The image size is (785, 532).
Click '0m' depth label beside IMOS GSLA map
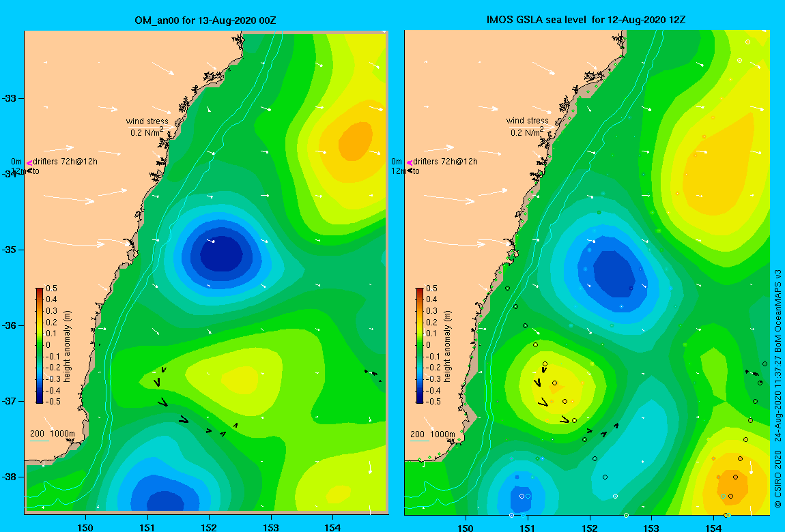[x=397, y=162]
